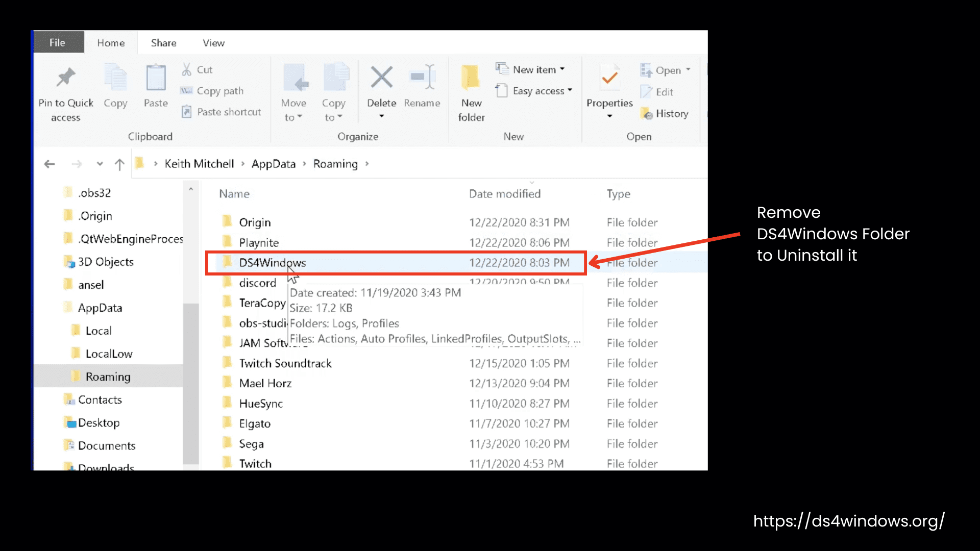Image resolution: width=980 pixels, height=551 pixels.
Task: Click the Rename icon
Action: (x=423, y=77)
